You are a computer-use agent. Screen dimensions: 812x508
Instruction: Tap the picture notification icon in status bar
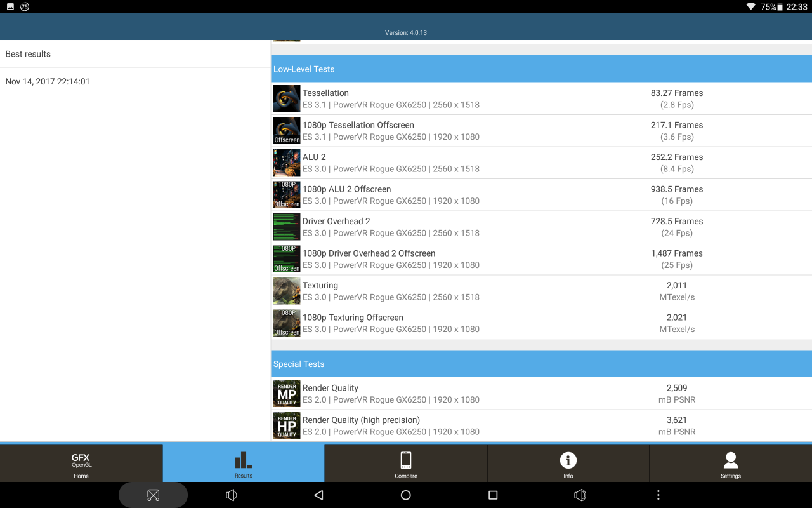pyautogui.click(x=10, y=6)
